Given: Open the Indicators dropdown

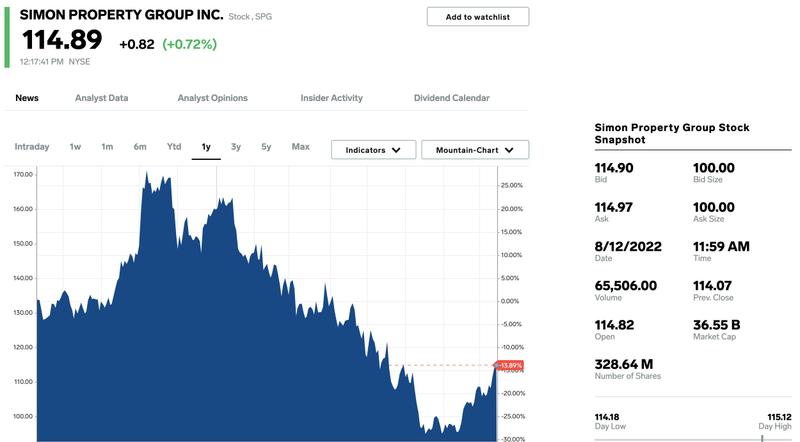Looking at the screenshot, I should point(373,150).
